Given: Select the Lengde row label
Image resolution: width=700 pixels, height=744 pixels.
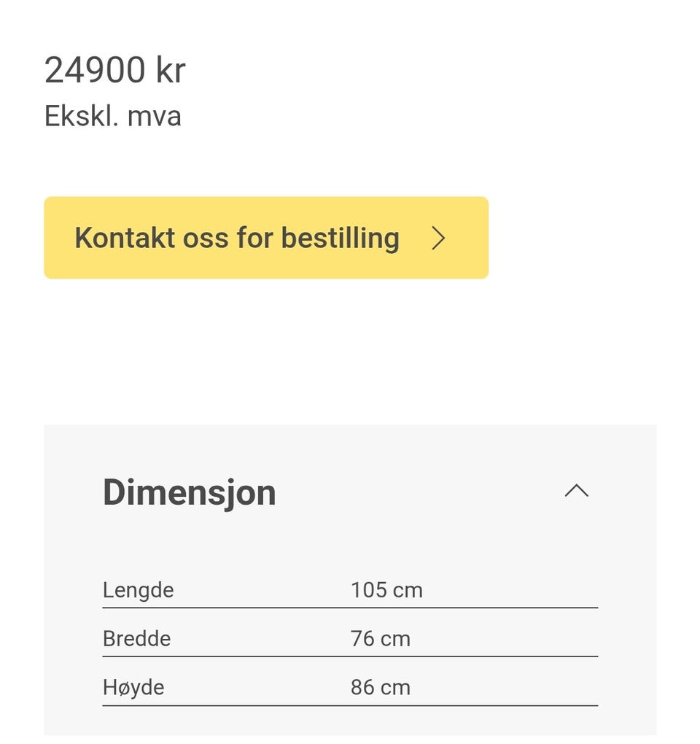Looking at the screenshot, I should (138, 589).
